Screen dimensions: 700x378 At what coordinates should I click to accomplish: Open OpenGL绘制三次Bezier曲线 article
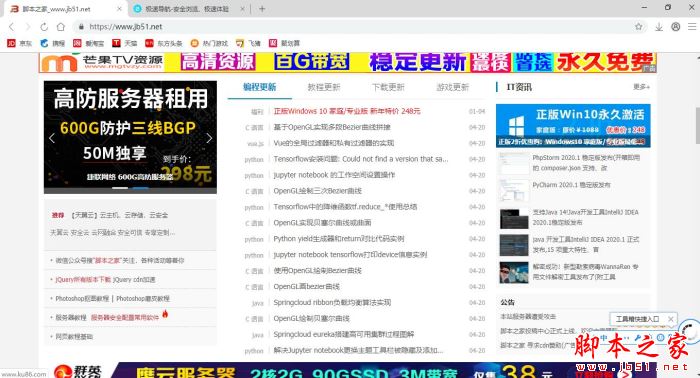point(318,191)
